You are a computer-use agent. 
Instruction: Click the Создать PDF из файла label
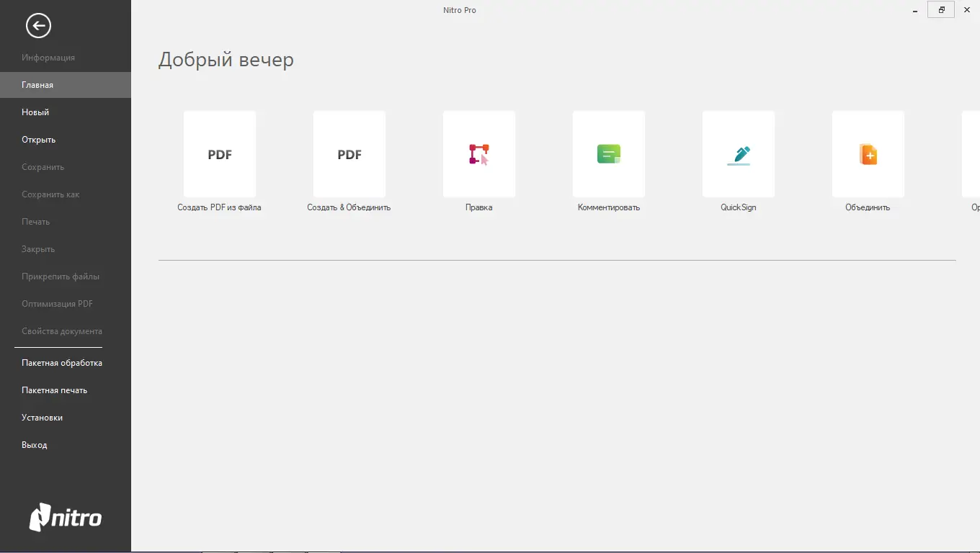pos(220,207)
